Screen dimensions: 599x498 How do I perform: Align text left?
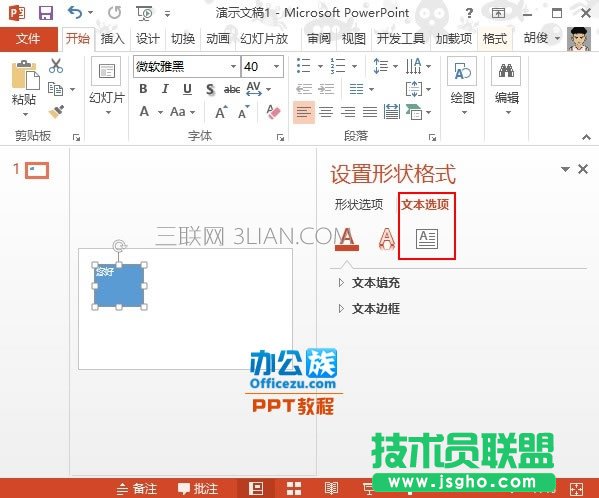point(304,112)
